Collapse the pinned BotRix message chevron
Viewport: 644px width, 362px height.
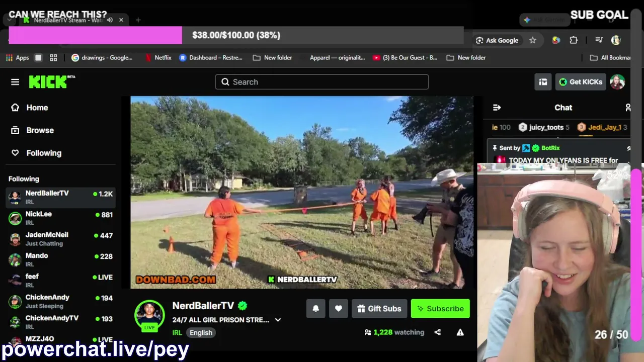(x=629, y=148)
